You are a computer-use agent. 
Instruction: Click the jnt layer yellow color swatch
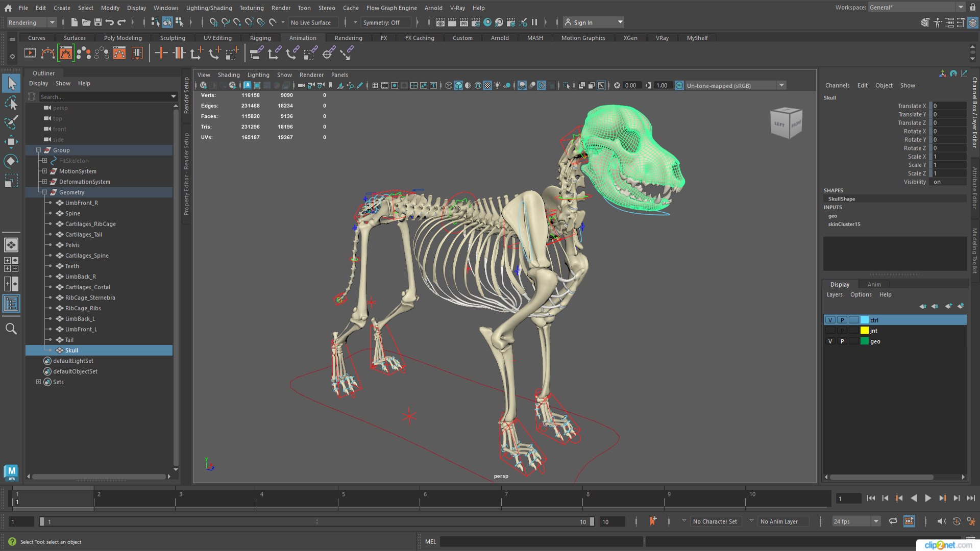865,331
